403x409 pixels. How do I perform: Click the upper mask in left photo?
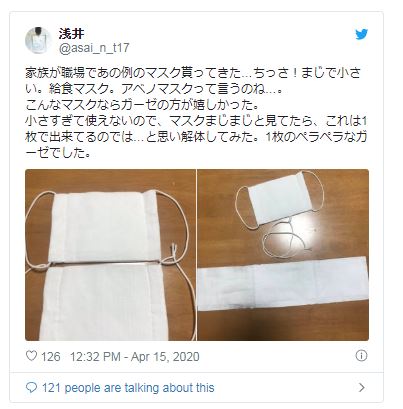point(103,227)
